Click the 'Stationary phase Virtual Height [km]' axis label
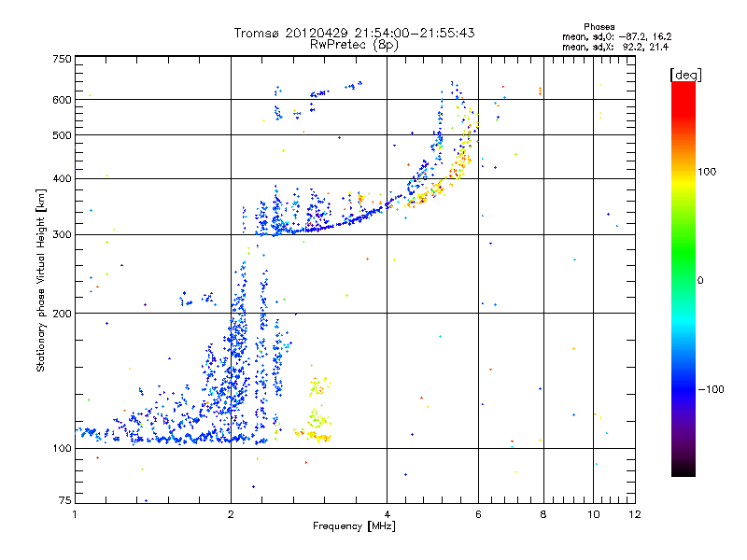The height and width of the screenshot is (560, 747). pos(41,280)
